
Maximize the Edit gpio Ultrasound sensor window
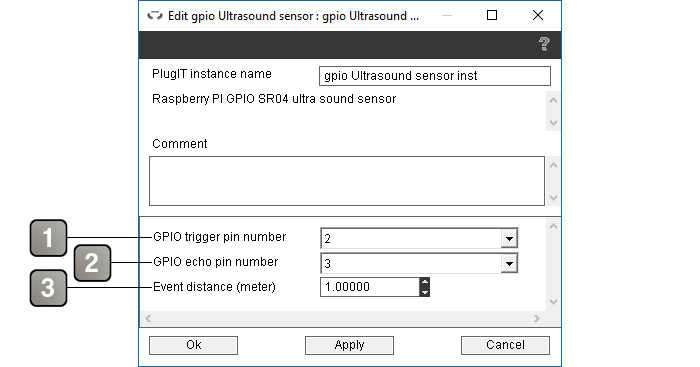click(x=492, y=15)
